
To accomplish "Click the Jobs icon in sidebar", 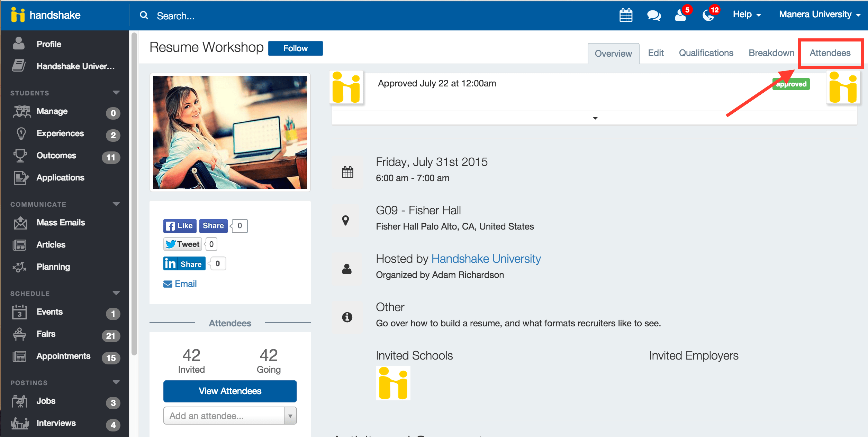I will click(x=19, y=401).
